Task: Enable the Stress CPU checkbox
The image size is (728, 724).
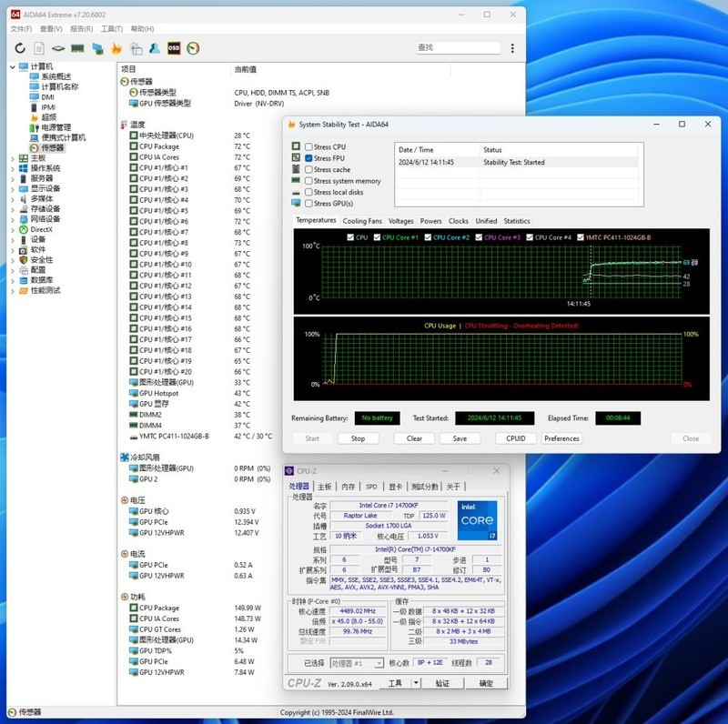Action: pos(309,146)
